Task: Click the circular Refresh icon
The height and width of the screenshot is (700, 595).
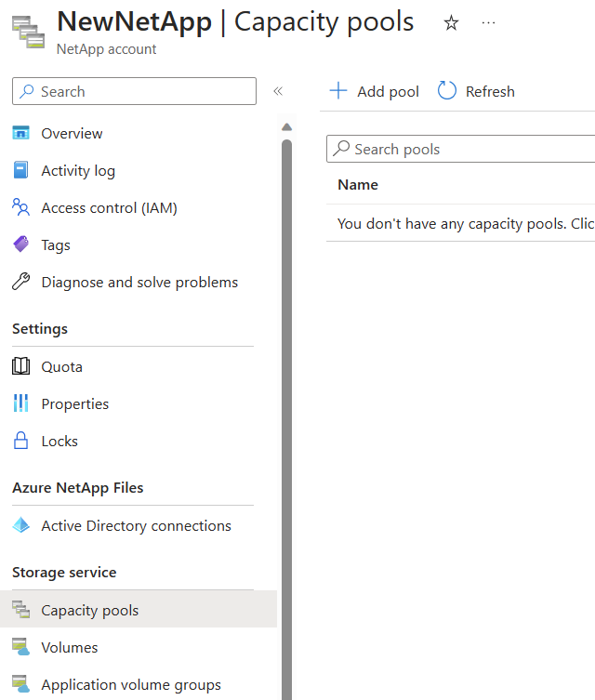Action: pyautogui.click(x=447, y=90)
